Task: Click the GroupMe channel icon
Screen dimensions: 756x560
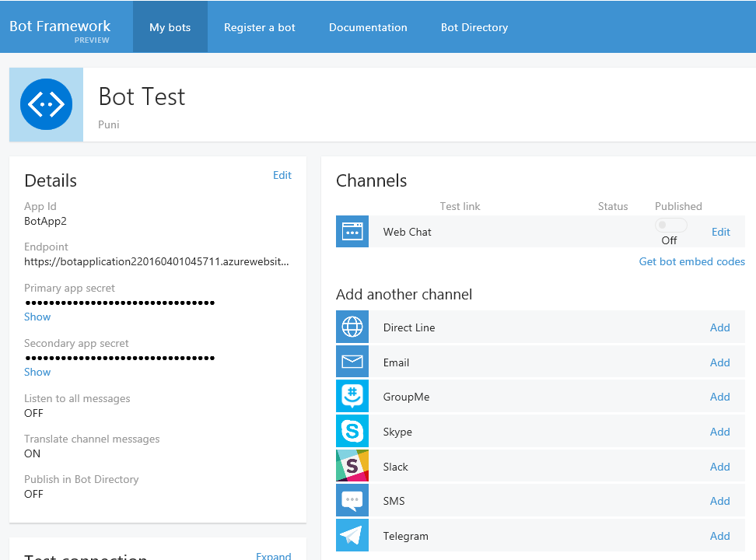Action: 352,397
